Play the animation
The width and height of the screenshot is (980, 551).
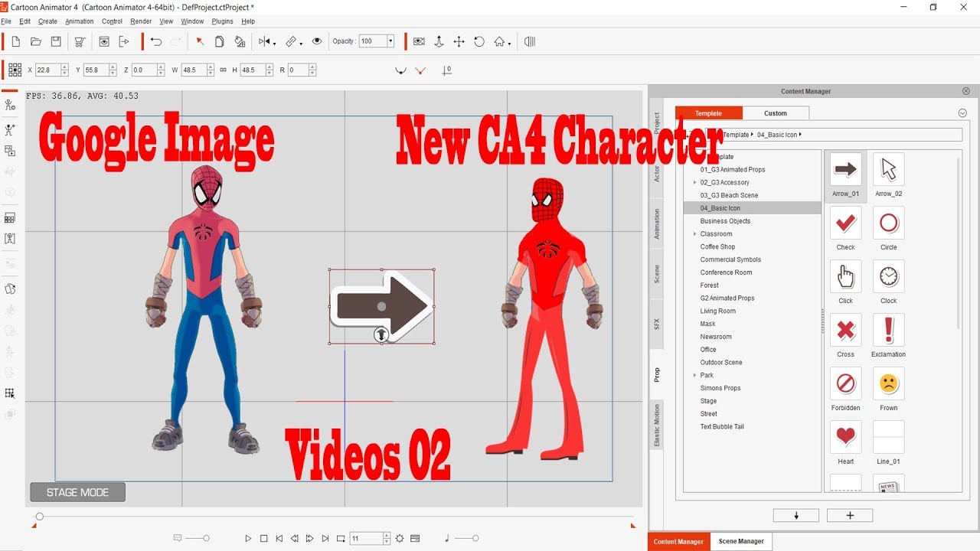(248, 539)
